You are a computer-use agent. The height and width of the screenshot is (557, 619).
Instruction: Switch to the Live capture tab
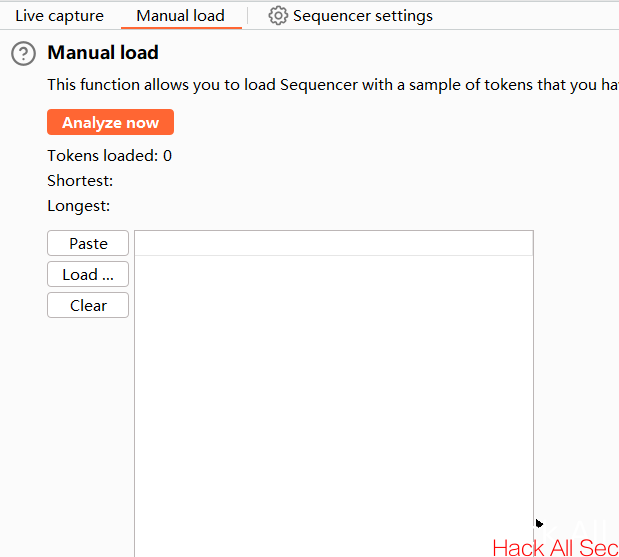click(60, 16)
